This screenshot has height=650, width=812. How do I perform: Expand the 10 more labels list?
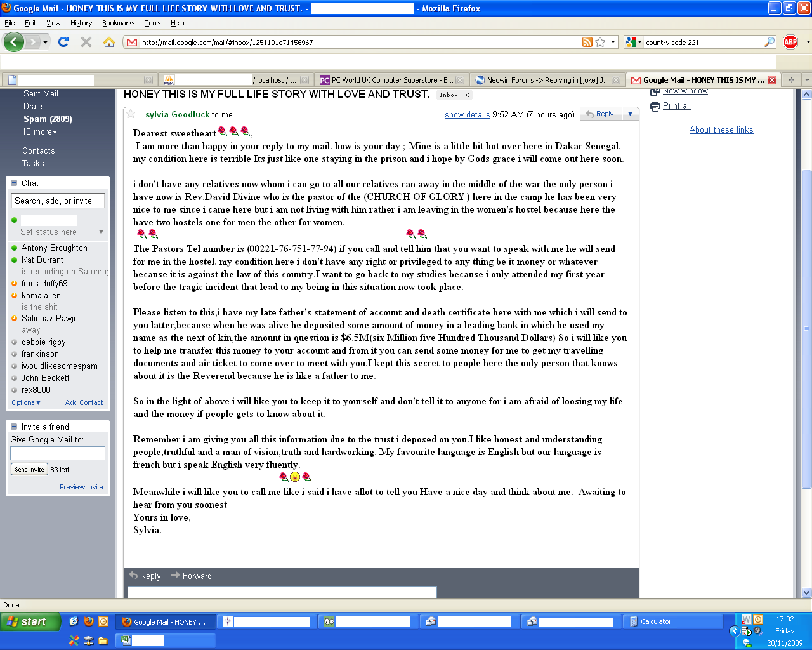[x=39, y=132]
